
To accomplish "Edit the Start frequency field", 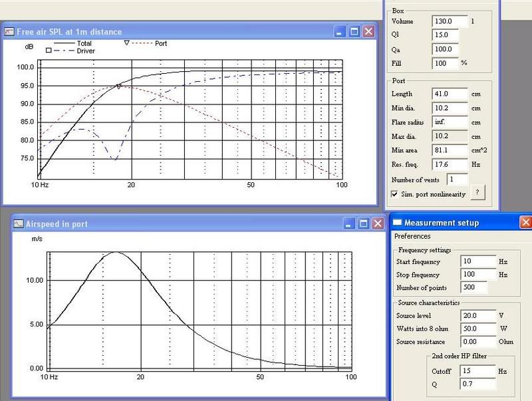I will 478,261.
